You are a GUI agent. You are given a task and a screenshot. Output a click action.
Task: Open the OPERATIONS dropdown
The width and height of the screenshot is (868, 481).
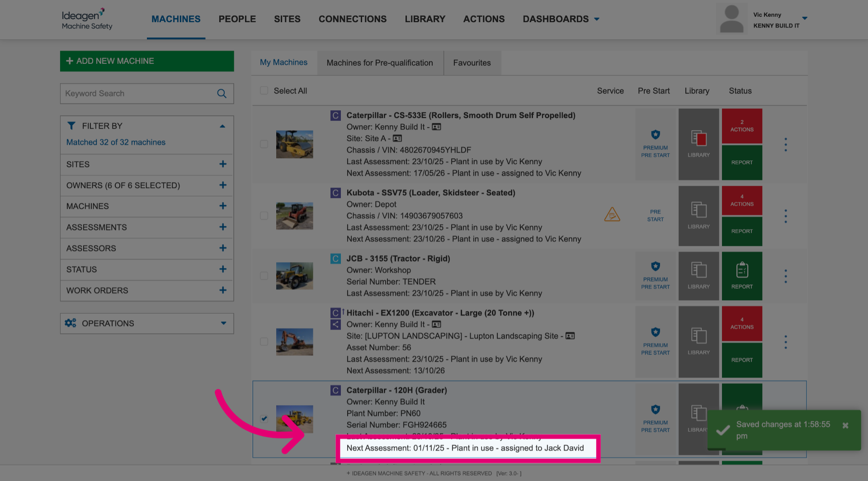[147, 324]
